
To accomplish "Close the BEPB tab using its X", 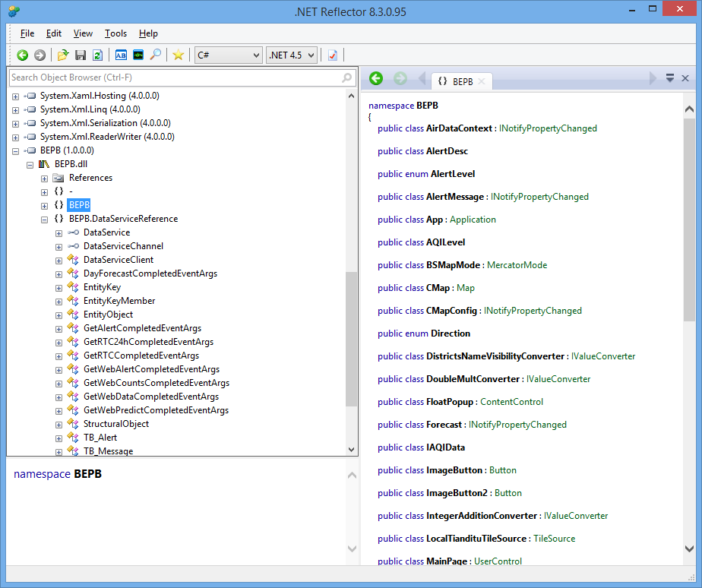I will click(x=481, y=81).
